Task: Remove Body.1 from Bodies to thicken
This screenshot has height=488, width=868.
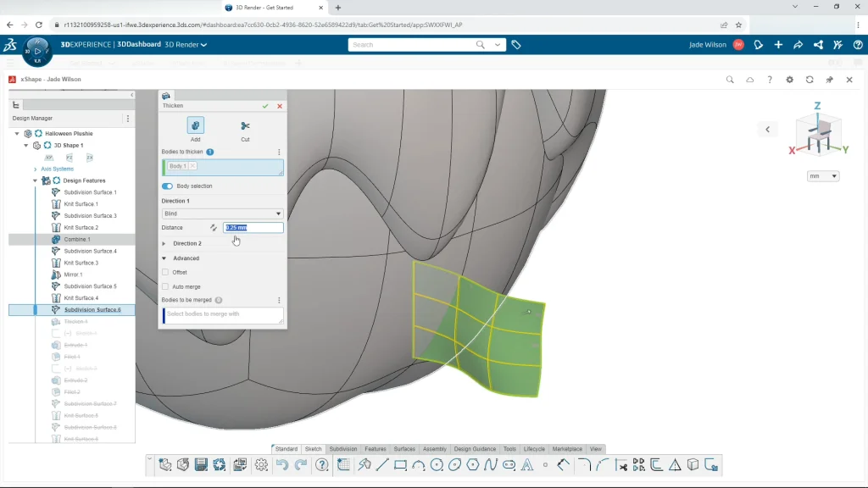Action: pyautogui.click(x=192, y=166)
